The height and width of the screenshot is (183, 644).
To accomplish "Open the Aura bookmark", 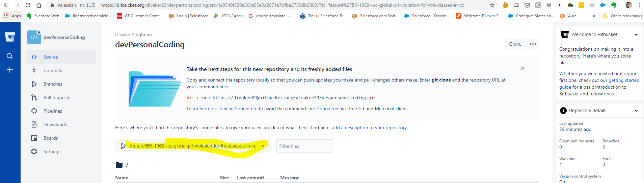I will pos(568,16).
